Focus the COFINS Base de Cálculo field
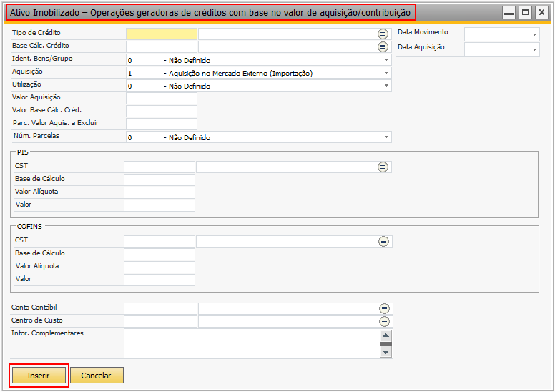Image resolution: width=555 pixels, height=392 pixels. coord(159,254)
